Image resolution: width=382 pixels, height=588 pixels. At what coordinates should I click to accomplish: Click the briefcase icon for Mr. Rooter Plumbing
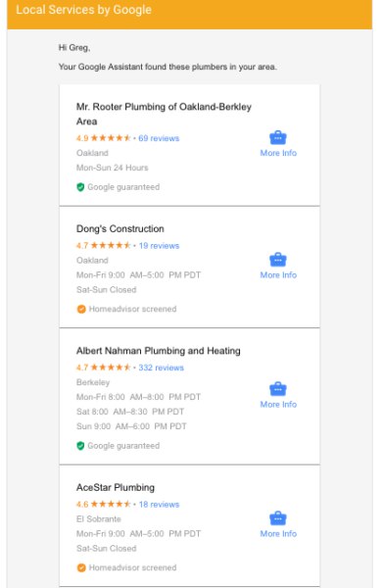coord(278,137)
